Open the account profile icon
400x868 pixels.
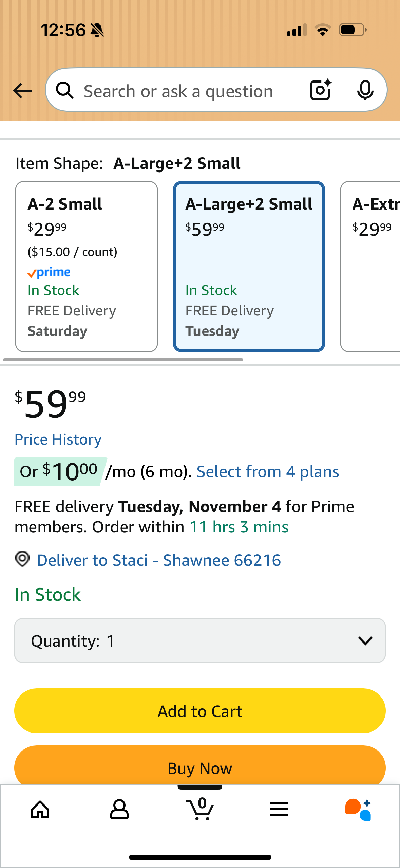tap(119, 810)
